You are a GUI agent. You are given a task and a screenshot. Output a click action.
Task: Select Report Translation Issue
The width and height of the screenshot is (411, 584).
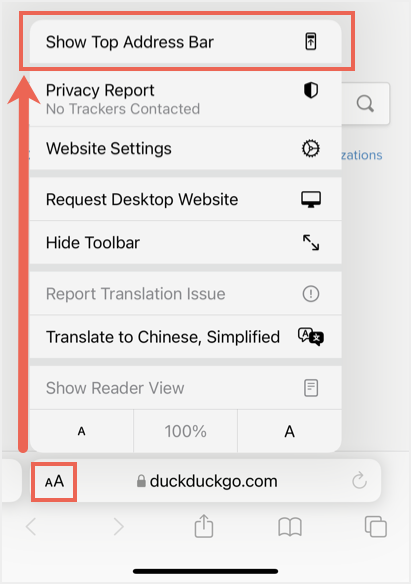coord(185,294)
